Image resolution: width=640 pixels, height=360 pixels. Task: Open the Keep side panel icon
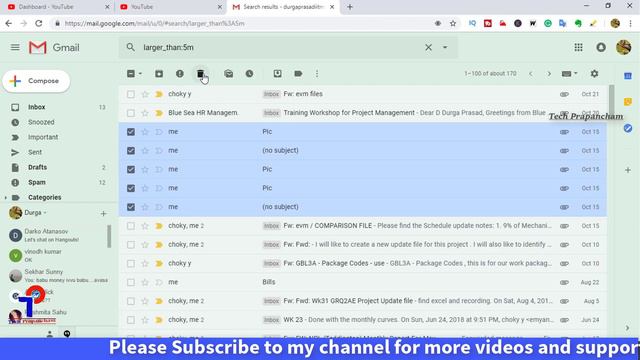pyautogui.click(x=628, y=102)
